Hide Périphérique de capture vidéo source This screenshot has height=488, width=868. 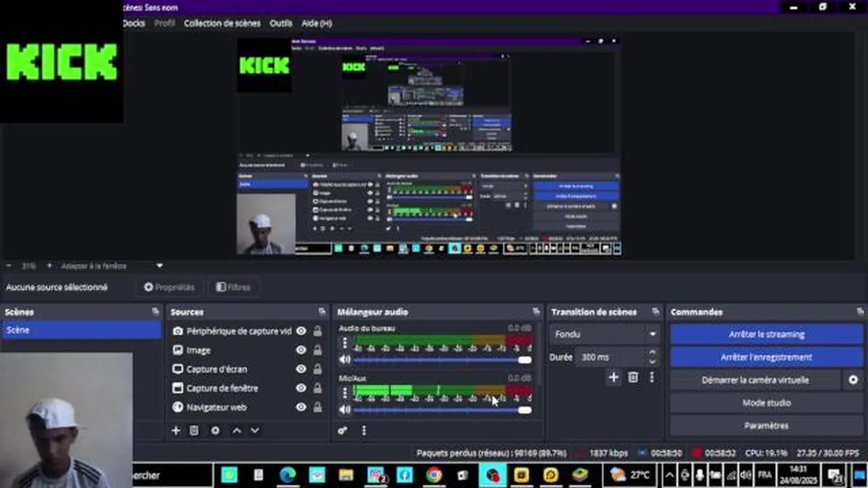tap(301, 331)
